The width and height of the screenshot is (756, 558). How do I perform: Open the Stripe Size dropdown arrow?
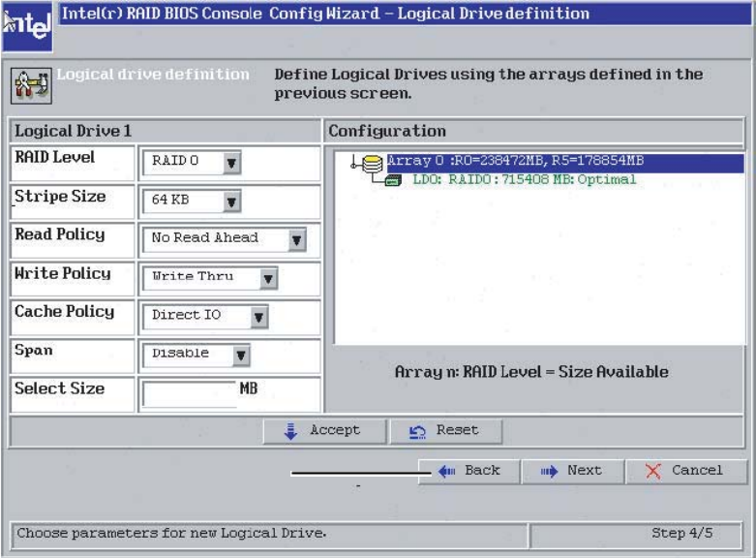[231, 201]
